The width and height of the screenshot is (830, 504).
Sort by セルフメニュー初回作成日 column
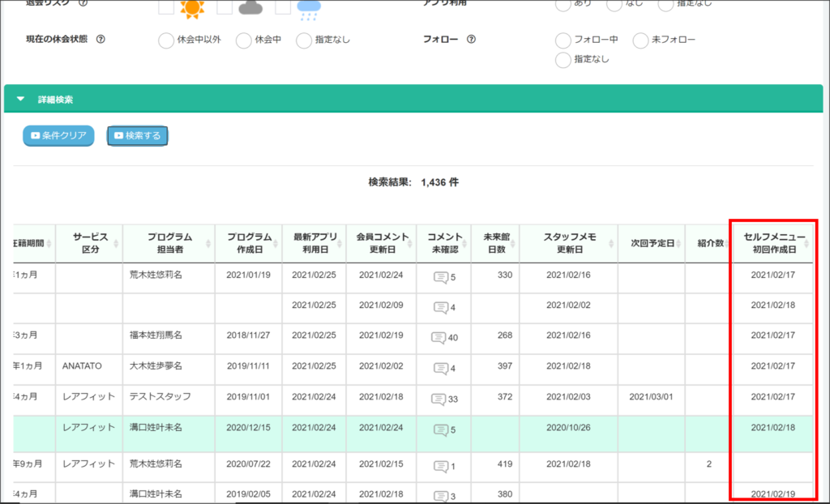point(773,243)
